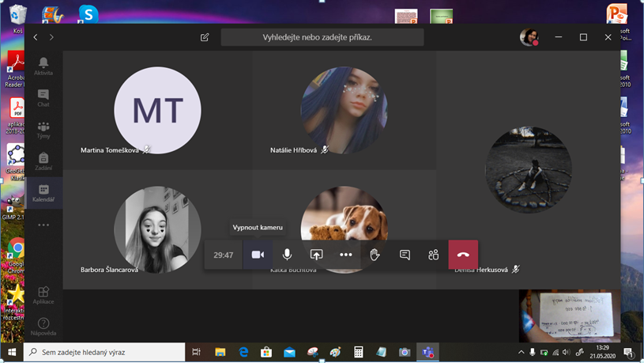
Task: Minimize the Teams window
Action: pyautogui.click(x=558, y=37)
